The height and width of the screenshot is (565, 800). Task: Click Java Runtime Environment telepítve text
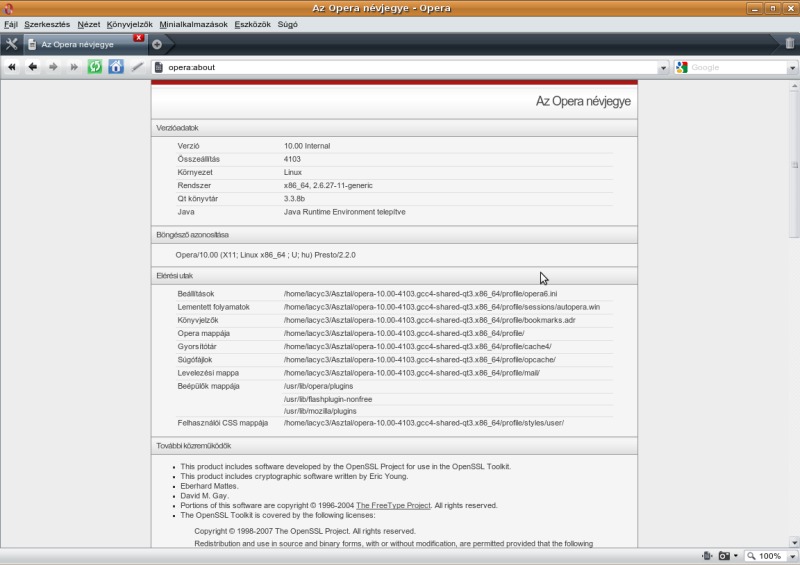coord(345,212)
